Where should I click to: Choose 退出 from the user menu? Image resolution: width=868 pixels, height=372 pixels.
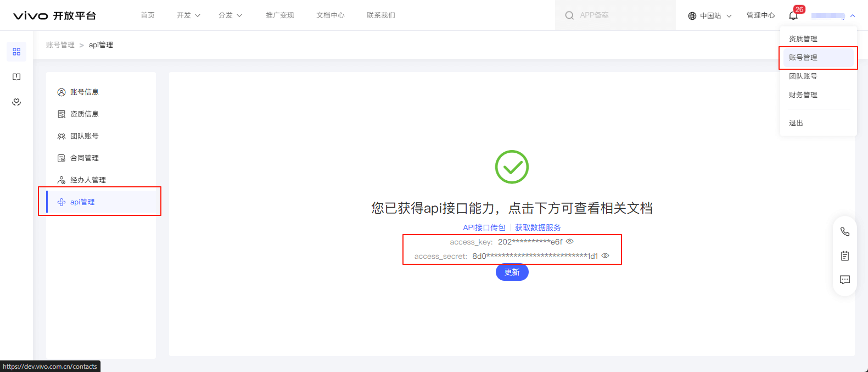point(796,123)
